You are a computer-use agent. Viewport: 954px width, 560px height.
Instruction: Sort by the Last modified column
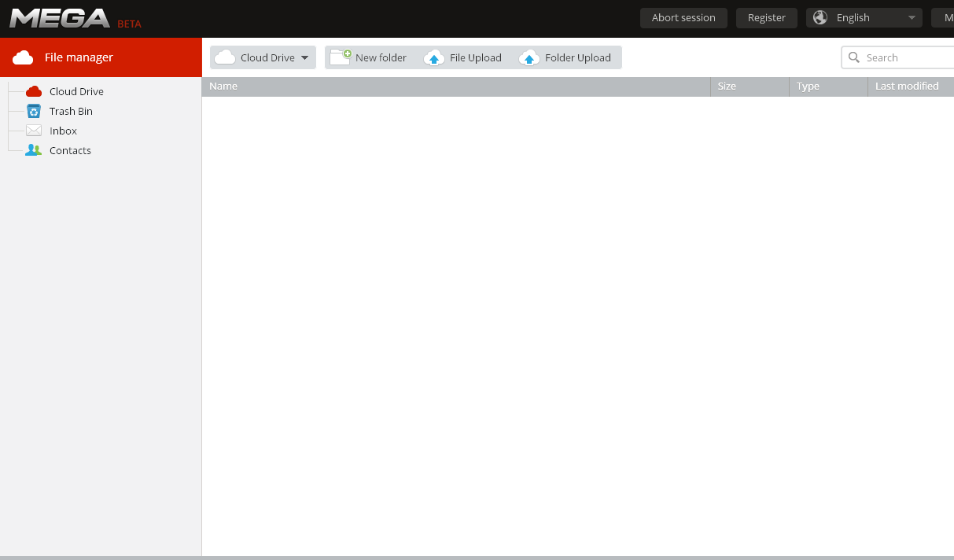(x=912, y=87)
